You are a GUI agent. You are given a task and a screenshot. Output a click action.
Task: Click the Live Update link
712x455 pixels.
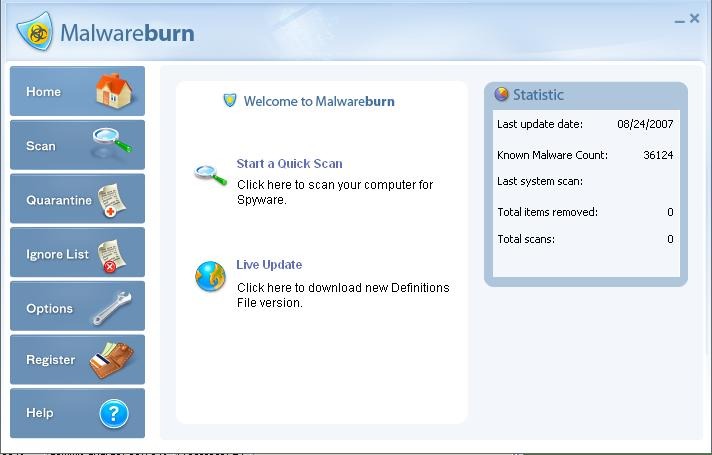(269, 265)
